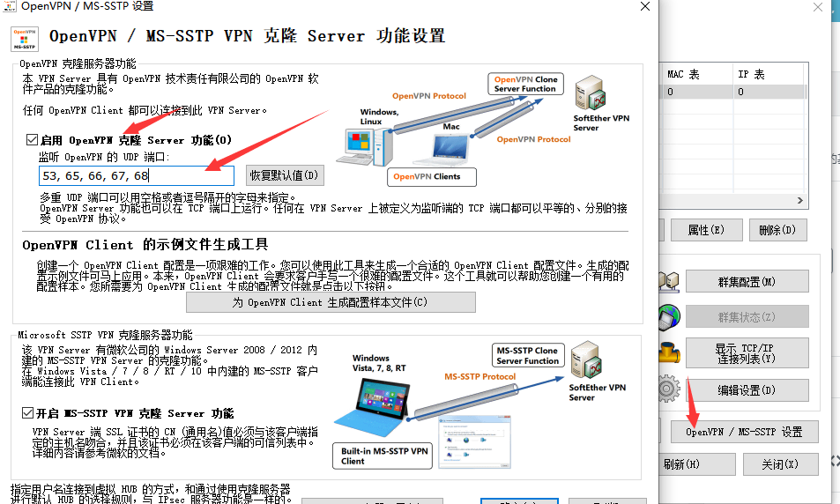Viewport: 840px width, 504px height.
Task: Generate sample config file for OpenVPN Client
Action: pyautogui.click(x=331, y=302)
